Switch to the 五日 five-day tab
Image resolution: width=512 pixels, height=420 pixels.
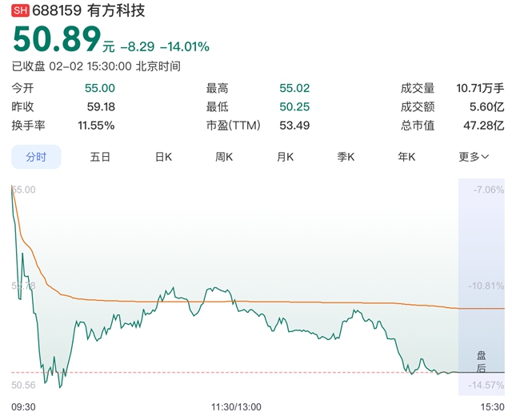[x=100, y=157]
